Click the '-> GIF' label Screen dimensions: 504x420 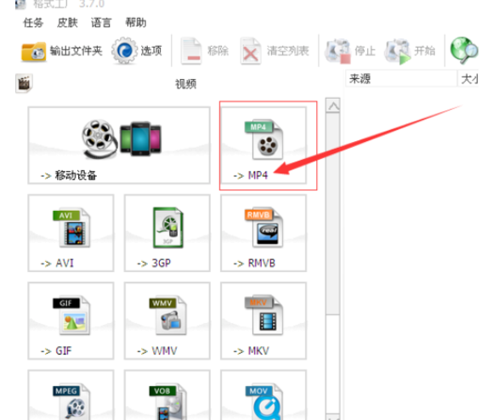click(56, 351)
